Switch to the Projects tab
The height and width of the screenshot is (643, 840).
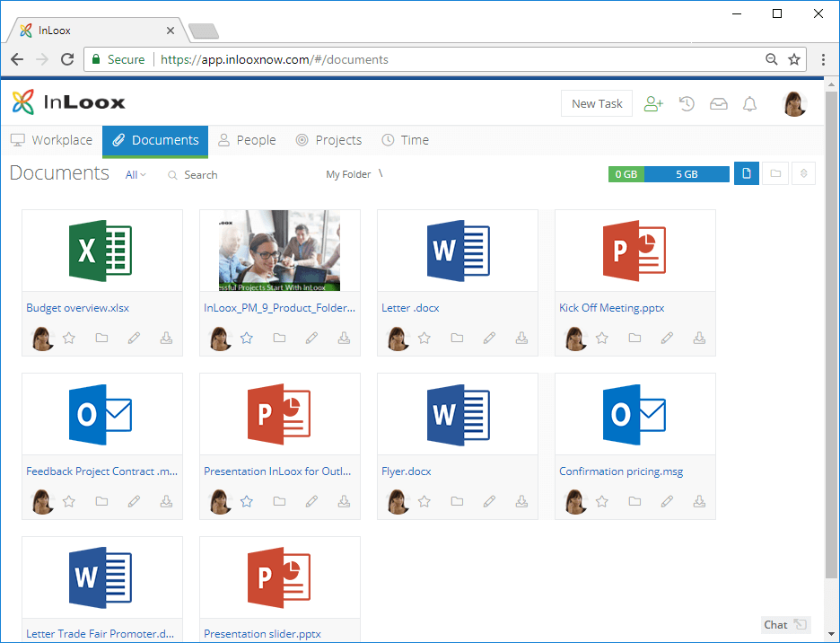(329, 140)
